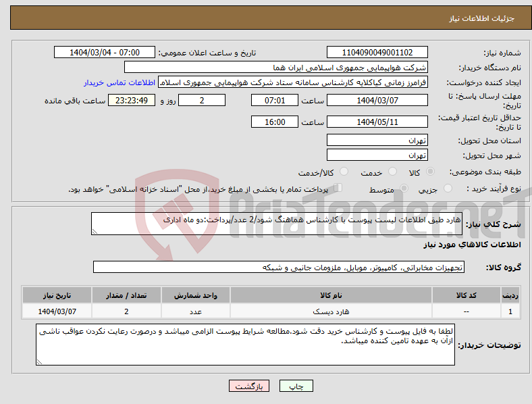Click the remaining time 23:23:49 field
Image resolution: width=532 pixels, height=404 pixels.
tap(132, 100)
